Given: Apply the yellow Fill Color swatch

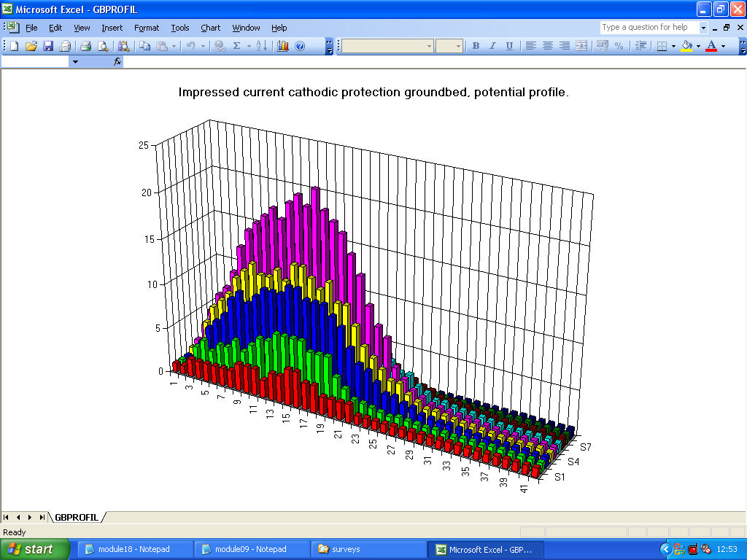Looking at the screenshot, I should [x=686, y=46].
